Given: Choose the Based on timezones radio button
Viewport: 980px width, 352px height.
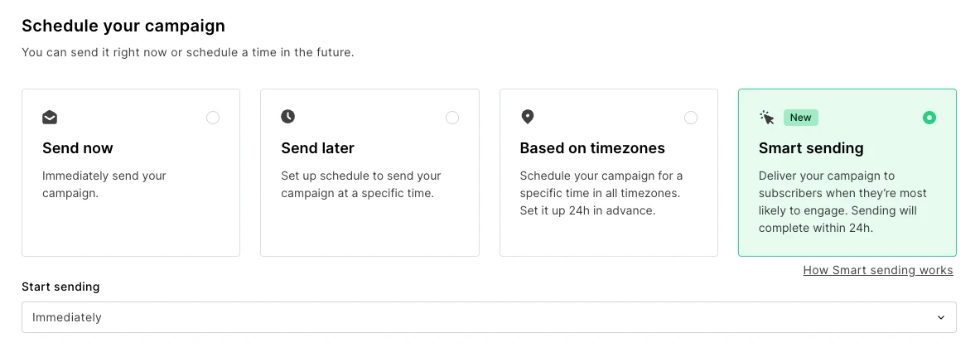Looking at the screenshot, I should tap(691, 118).
